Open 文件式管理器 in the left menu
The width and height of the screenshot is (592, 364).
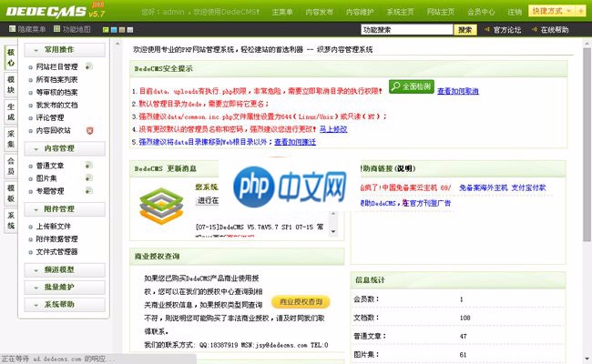pyautogui.click(x=56, y=251)
